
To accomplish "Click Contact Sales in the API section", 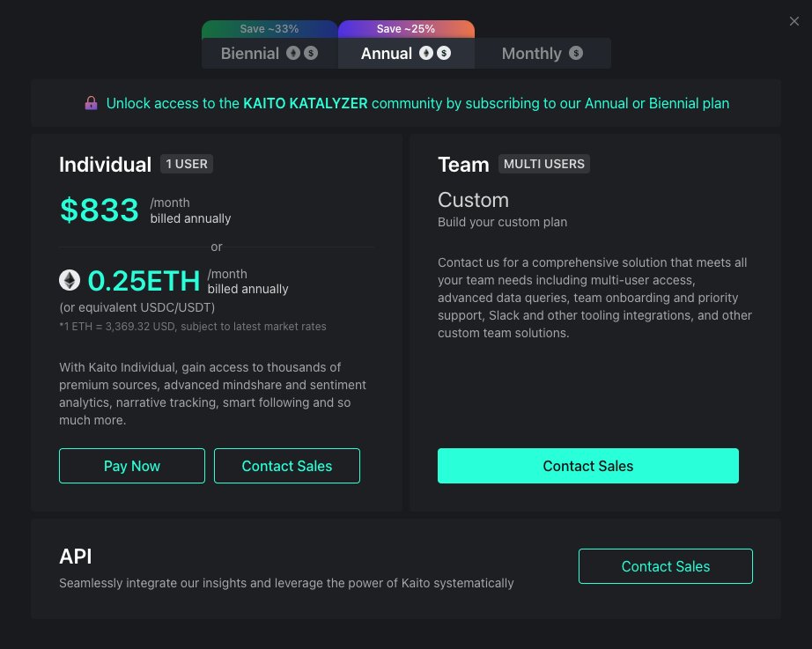I will coord(666,566).
